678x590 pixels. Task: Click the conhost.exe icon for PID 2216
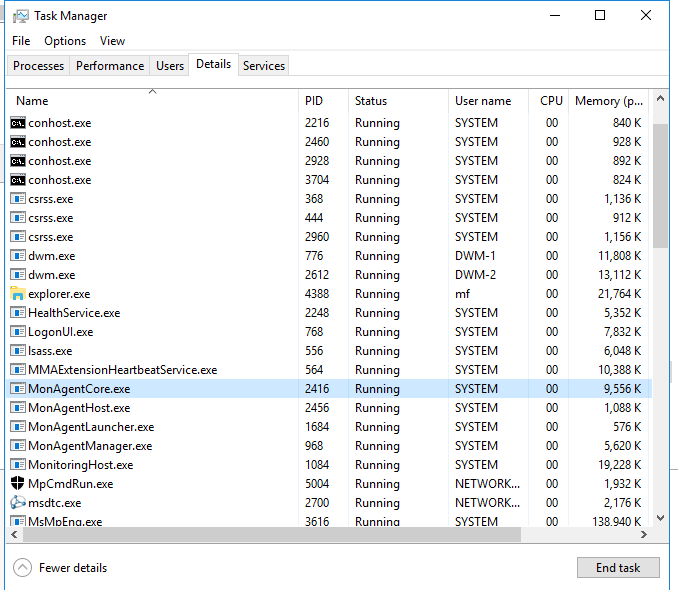pos(18,123)
